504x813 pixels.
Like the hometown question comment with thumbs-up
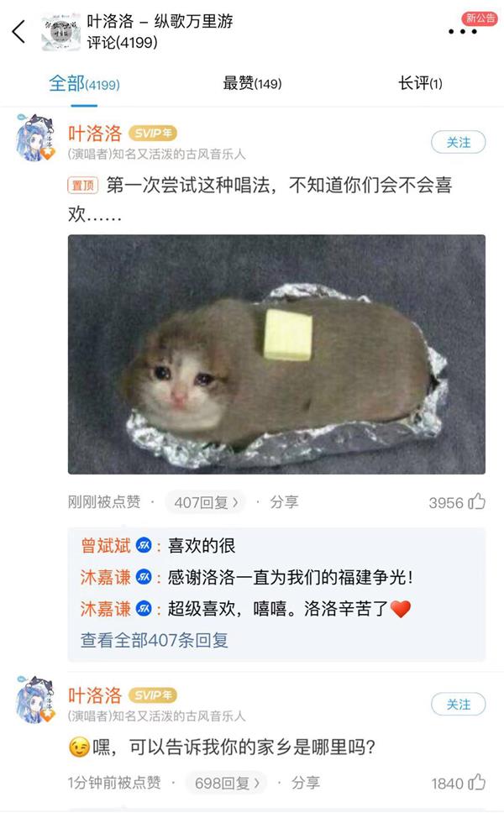click(476, 782)
